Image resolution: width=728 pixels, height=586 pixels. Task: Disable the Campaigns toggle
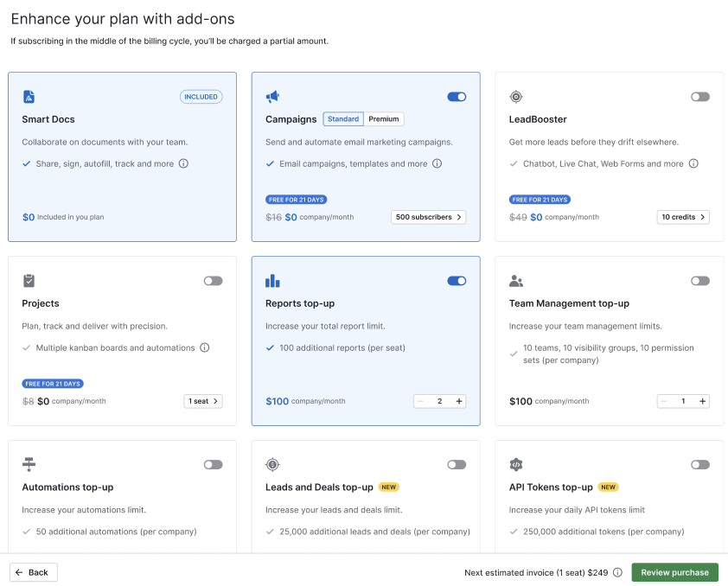coord(457,97)
